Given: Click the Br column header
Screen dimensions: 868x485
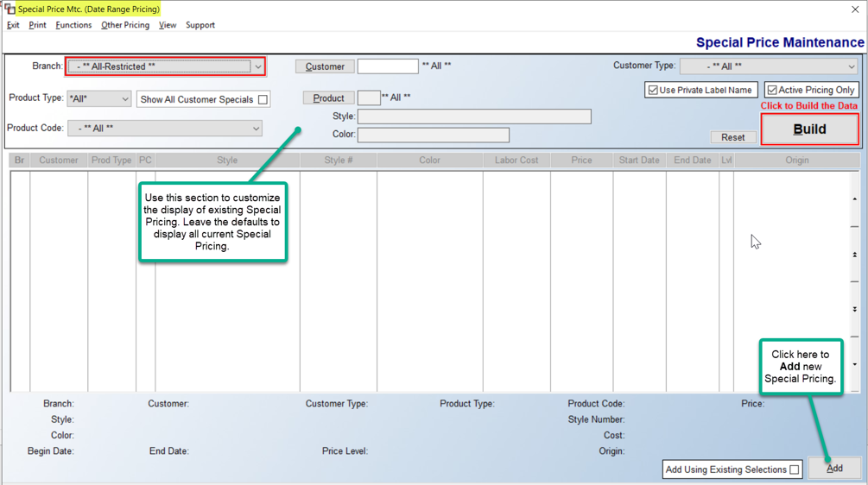Looking at the screenshot, I should pyautogui.click(x=19, y=160).
